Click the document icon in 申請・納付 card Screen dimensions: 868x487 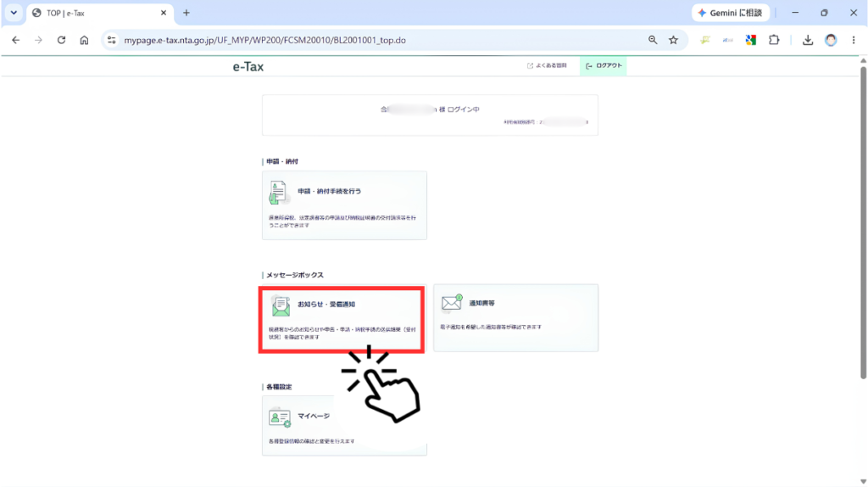(x=278, y=193)
